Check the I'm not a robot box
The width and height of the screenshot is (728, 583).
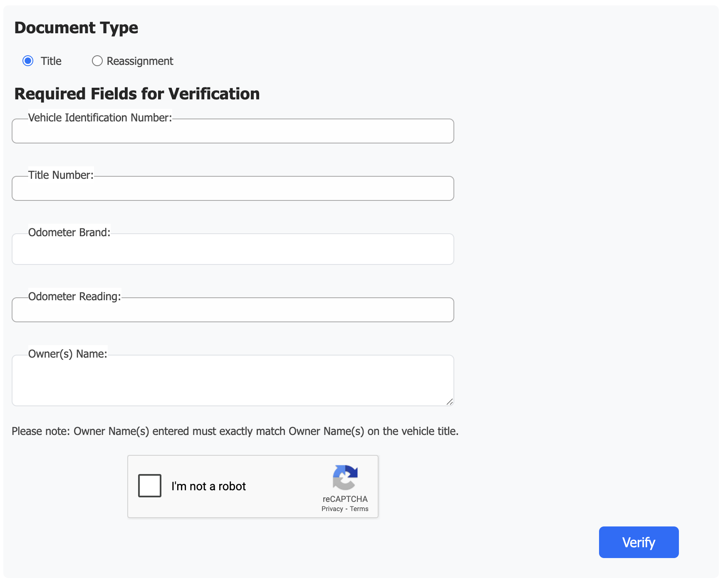(x=150, y=486)
